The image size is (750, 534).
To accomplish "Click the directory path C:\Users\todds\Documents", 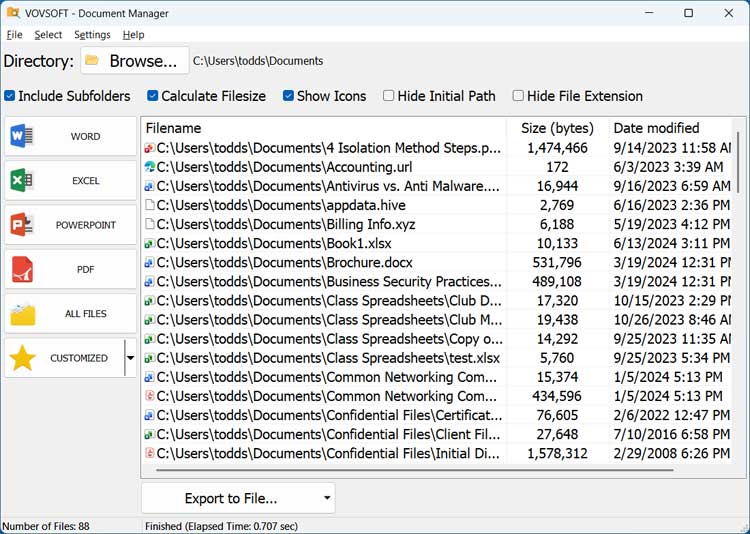I will pyautogui.click(x=258, y=61).
